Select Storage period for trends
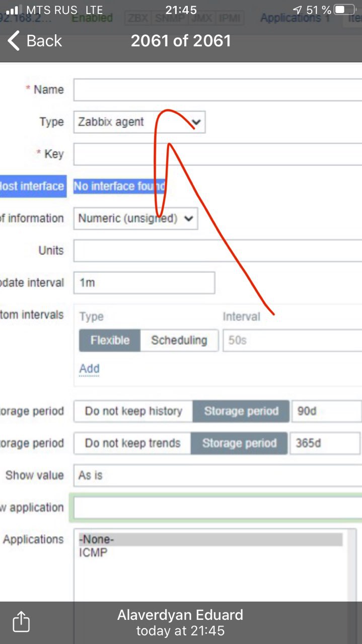The height and width of the screenshot is (644, 362). coord(239,443)
